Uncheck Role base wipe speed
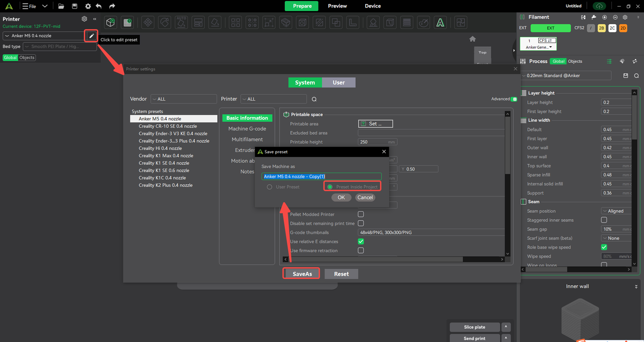The height and width of the screenshot is (342, 644). 604,247
